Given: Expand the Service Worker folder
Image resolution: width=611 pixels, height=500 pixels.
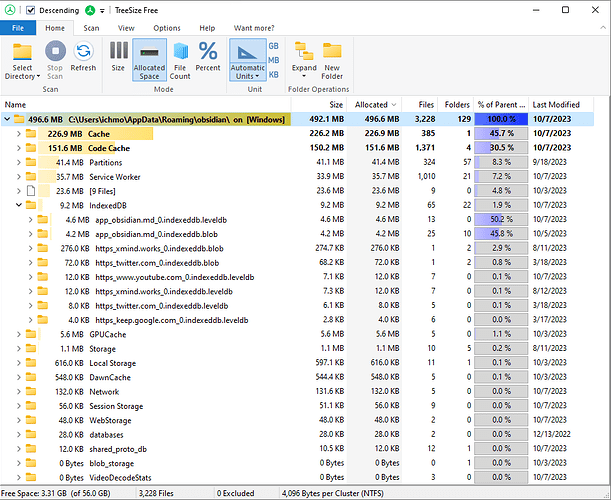Looking at the screenshot, I should click(18, 177).
